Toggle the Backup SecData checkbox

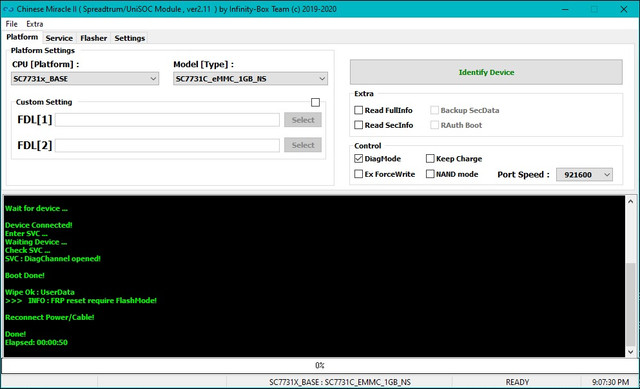point(435,110)
